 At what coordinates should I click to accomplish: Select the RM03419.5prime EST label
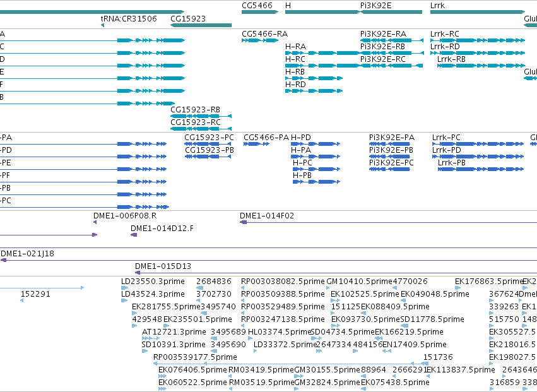point(262,371)
